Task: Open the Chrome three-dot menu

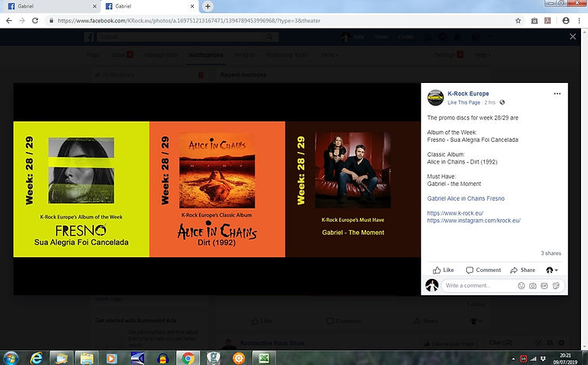Action: coord(579,21)
